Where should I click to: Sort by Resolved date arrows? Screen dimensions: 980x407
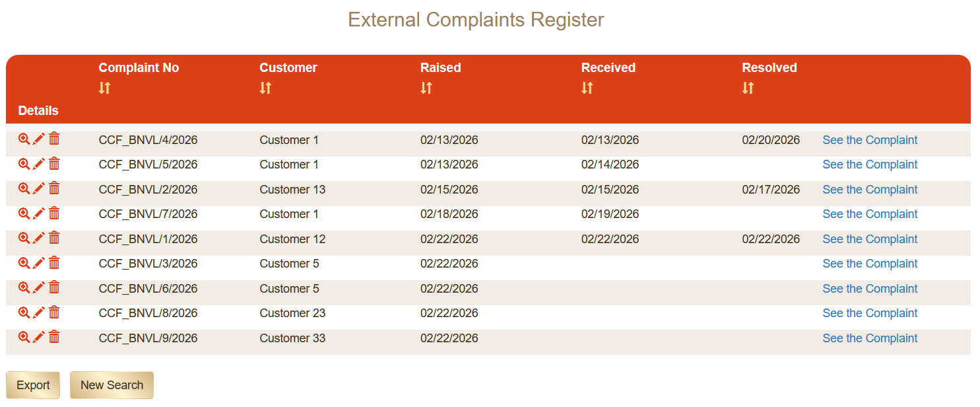[x=748, y=88]
